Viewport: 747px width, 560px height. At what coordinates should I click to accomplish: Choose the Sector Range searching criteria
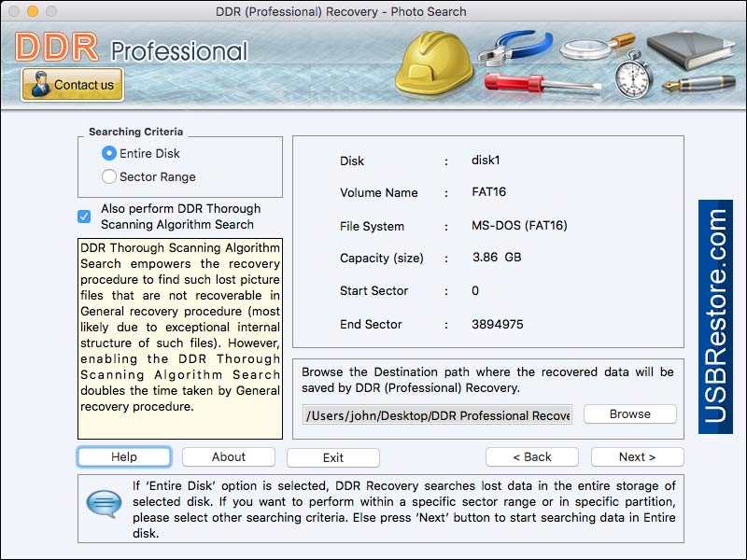109,176
